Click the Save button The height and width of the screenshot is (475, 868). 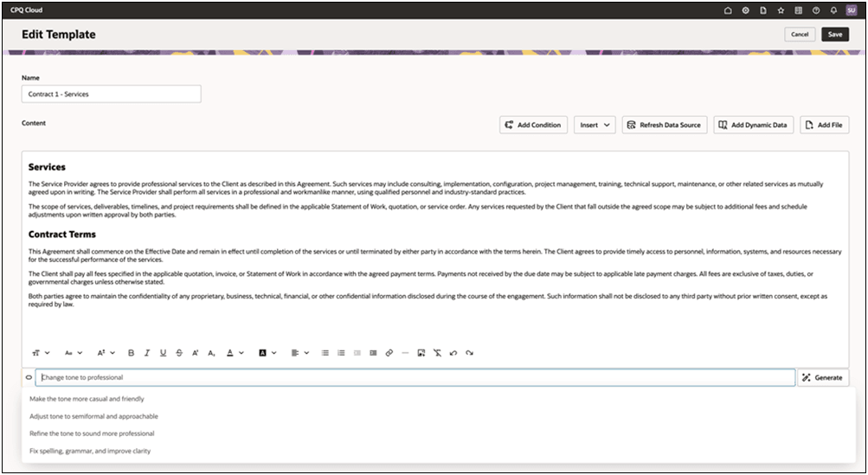(835, 35)
